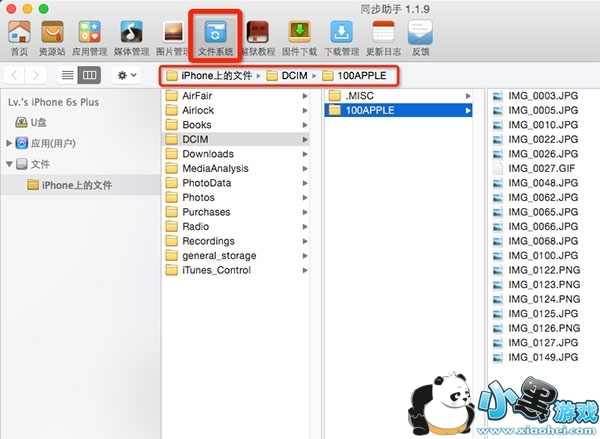Select the 100APPLE folder row

point(398,110)
